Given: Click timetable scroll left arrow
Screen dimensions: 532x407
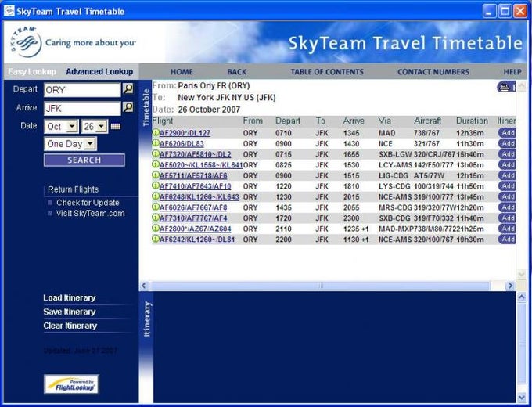Looking at the screenshot, I should pyautogui.click(x=143, y=286).
